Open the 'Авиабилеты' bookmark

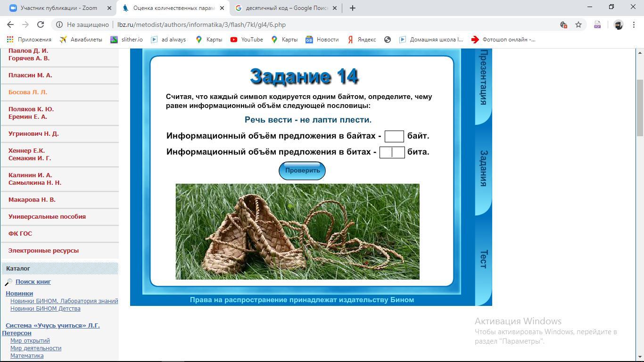[81, 40]
